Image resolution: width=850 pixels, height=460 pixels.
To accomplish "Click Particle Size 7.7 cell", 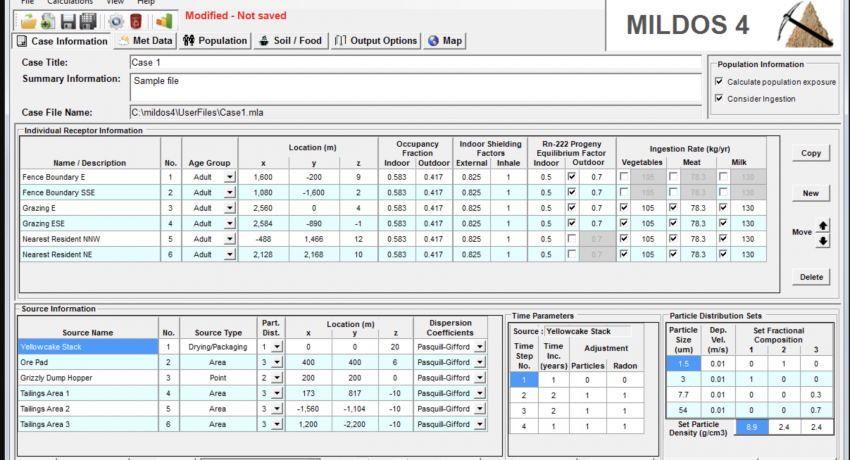I will click(684, 394).
